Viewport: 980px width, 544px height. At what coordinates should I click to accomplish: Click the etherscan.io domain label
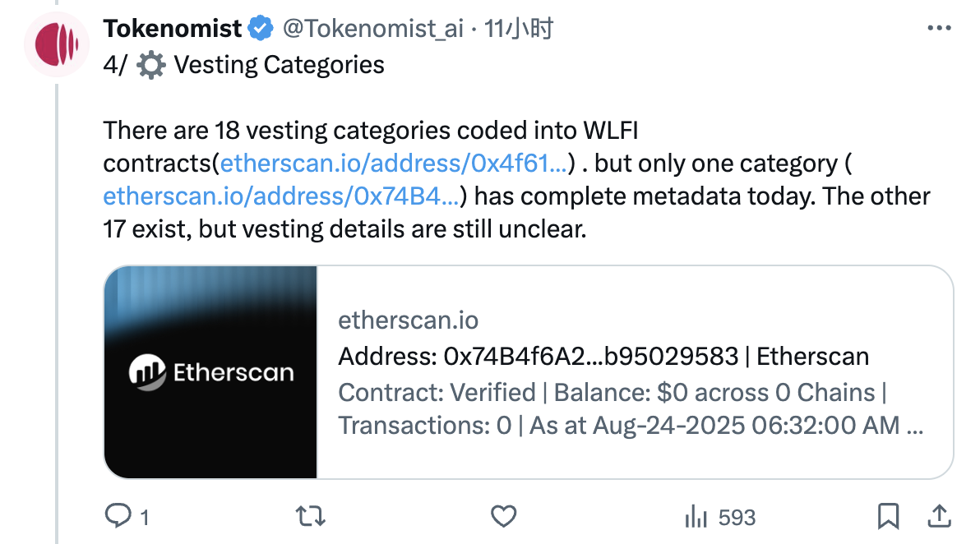point(409,320)
